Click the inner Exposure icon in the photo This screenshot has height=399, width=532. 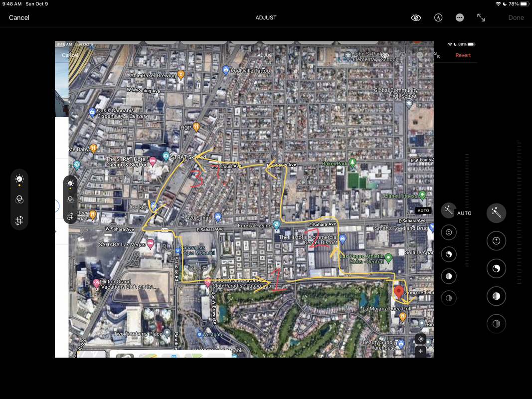point(449,232)
